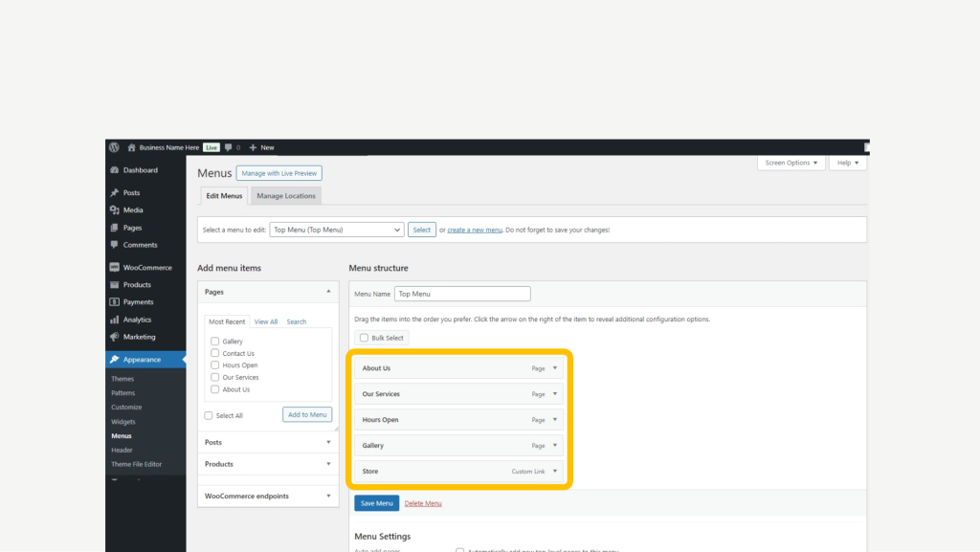Click the Media icon in sidebar

(115, 210)
